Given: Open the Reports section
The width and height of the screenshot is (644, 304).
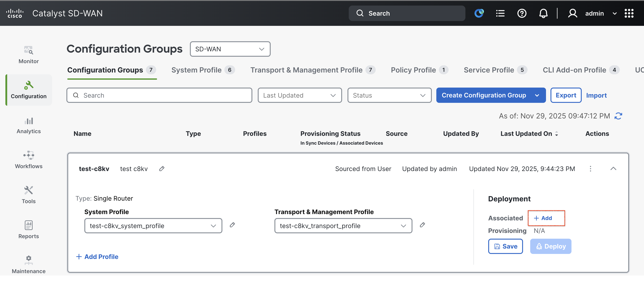Looking at the screenshot, I should pyautogui.click(x=28, y=230).
